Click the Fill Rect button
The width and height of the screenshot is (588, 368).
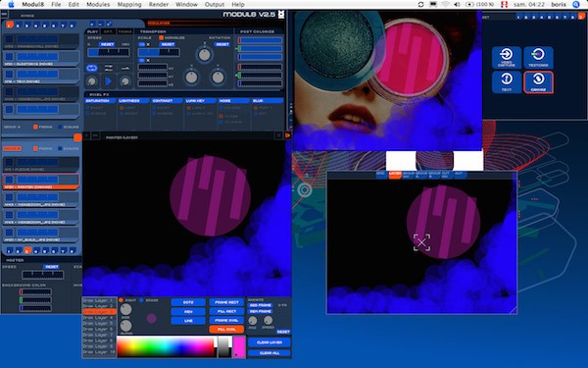tap(226, 311)
